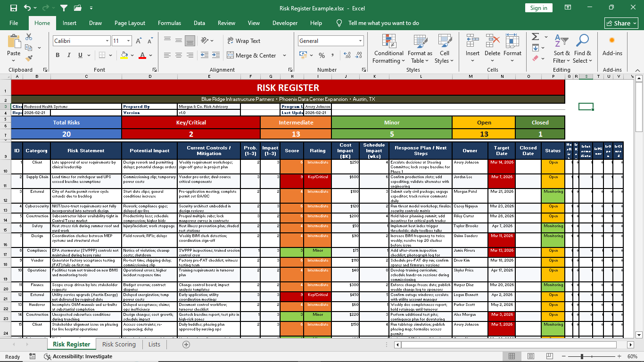The height and width of the screenshot is (362, 644).
Task: Click the Share button
Action: (x=621, y=23)
